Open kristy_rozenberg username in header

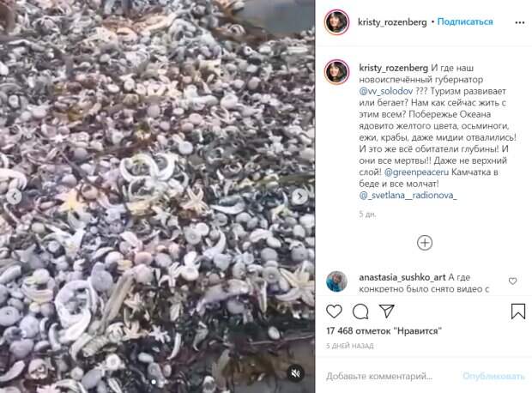pyautogui.click(x=392, y=22)
